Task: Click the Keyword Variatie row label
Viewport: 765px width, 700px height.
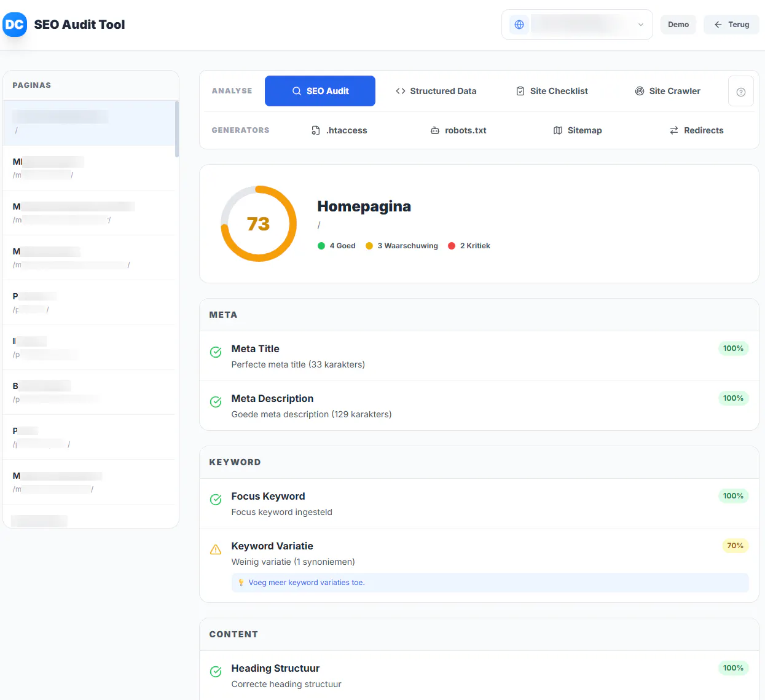Action: pyautogui.click(x=272, y=546)
